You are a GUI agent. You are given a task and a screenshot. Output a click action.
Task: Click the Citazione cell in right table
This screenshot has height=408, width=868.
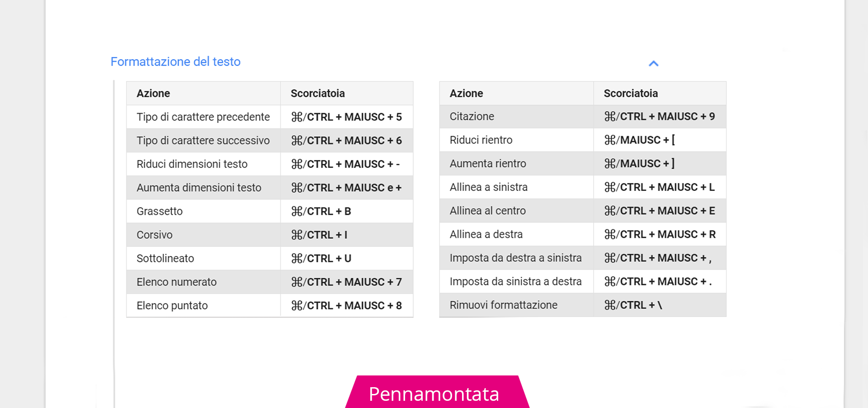tap(472, 116)
